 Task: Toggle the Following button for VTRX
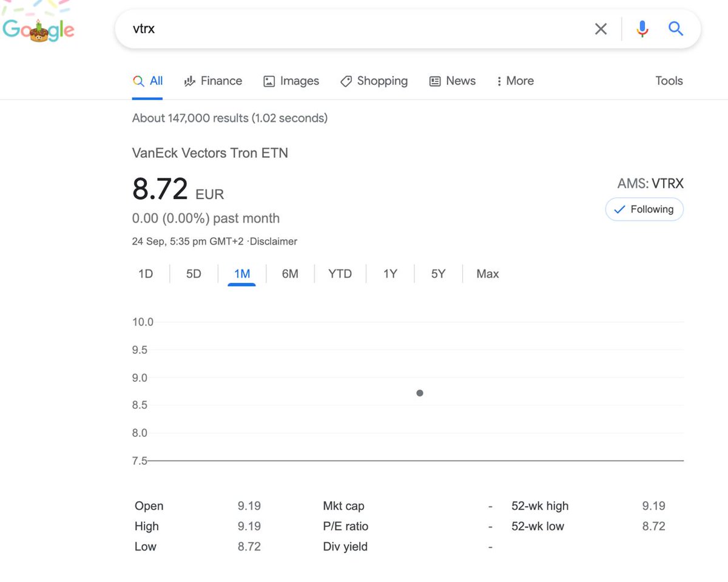644,209
